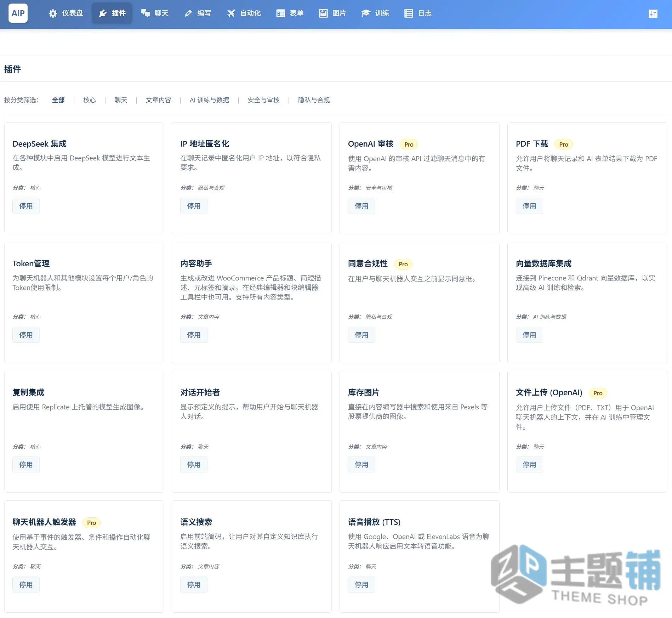The width and height of the screenshot is (672, 618).
Task: Click the Pro badge beside 聊天机器人触发器
Action: pyautogui.click(x=92, y=523)
